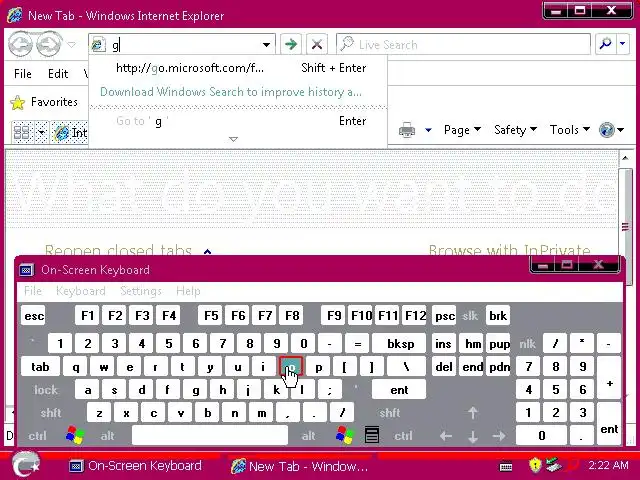Image resolution: width=640 pixels, height=480 pixels.
Task: Toggle the lock (caps lock) key
Action: (x=46, y=390)
